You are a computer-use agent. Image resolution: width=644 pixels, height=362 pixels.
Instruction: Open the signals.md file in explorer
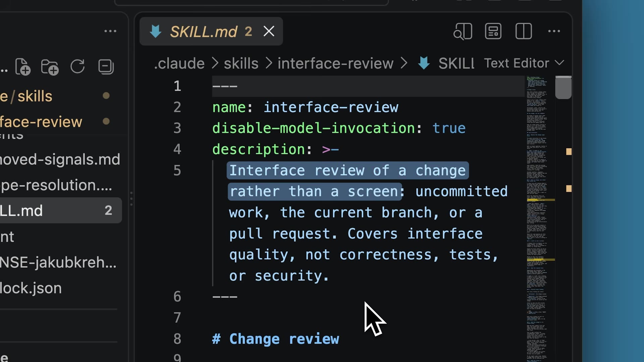click(x=60, y=159)
